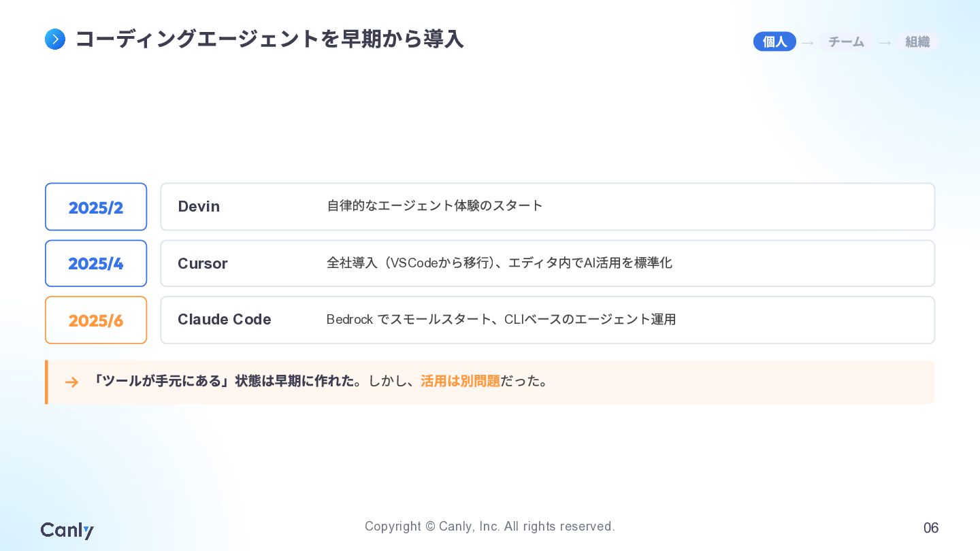Screen dimensions: 980x551
Task: Click the Canly logo in the footer
Action: (x=67, y=531)
